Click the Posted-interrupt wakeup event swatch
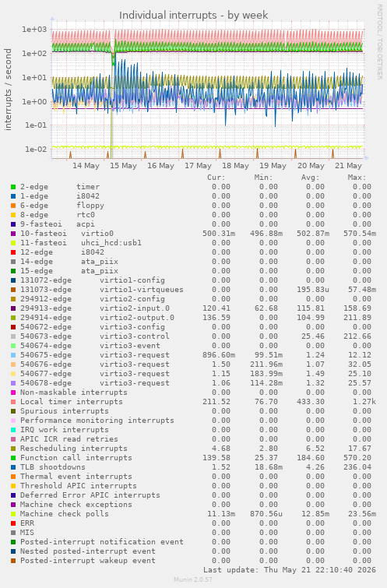Viewport: 387px width, 588px height. tap(13, 561)
